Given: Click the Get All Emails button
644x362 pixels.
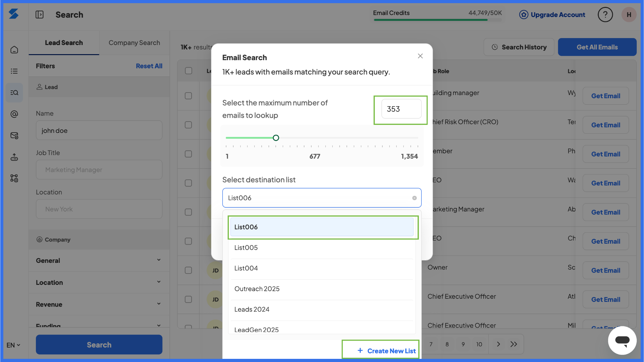Looking at the screenshot, I should pyautogui.click(x=597, y=47).
